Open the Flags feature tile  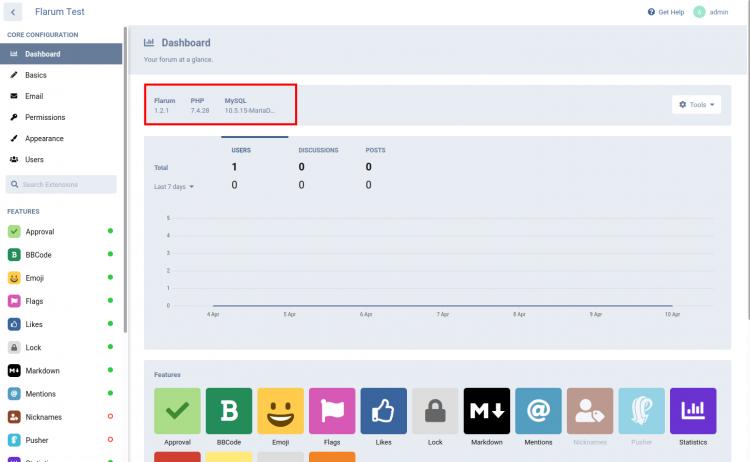pyautogui.click(x=332, y=411)
